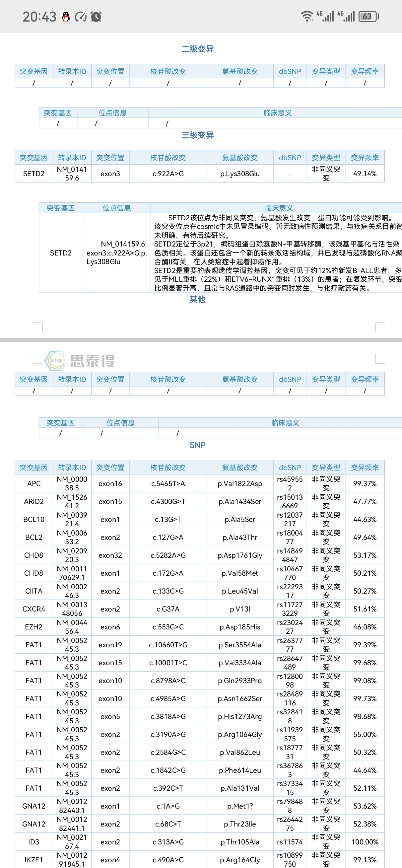Image resolution: width=402 pixels, height=868 pixels.
Task: Tap p.Met1? in GNA12 row
Action: [x=240, y=806]
